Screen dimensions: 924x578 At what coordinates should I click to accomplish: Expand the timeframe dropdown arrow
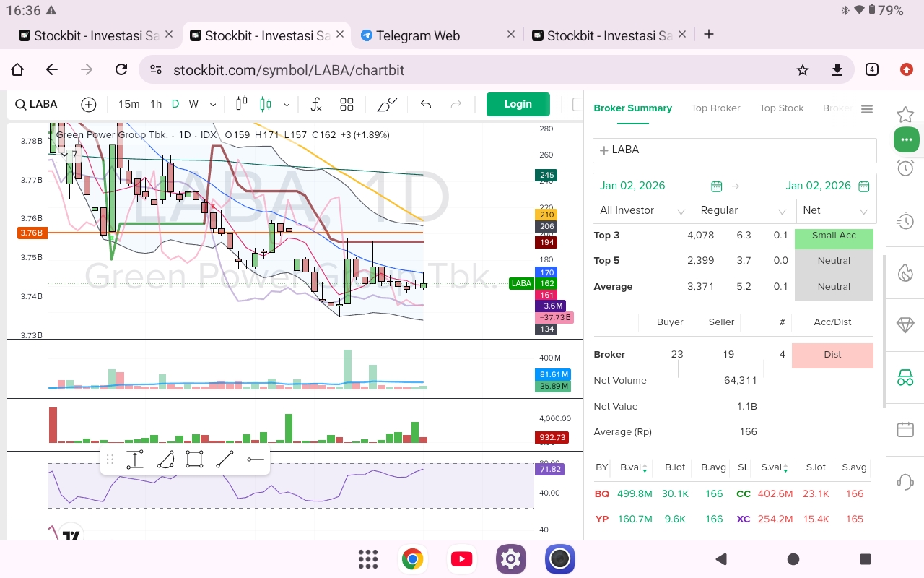tap(214, 105)
